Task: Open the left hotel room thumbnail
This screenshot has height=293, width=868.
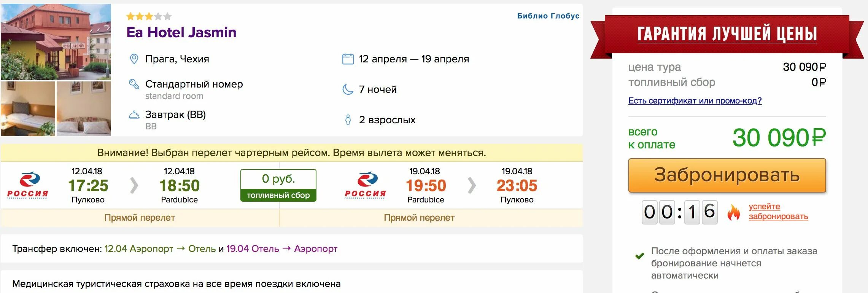Action: coord(28,109)
